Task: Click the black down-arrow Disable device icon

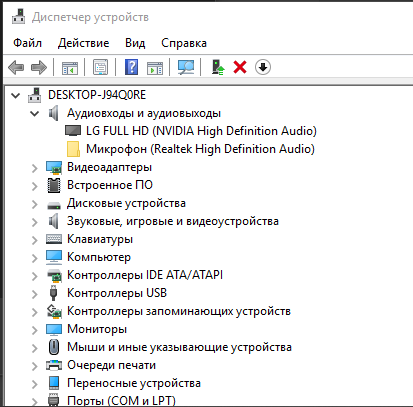Action: point(263,67)
